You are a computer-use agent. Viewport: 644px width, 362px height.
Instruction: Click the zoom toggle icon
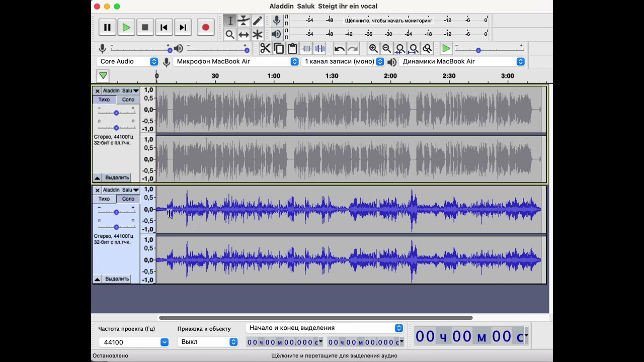click(427, 49)
